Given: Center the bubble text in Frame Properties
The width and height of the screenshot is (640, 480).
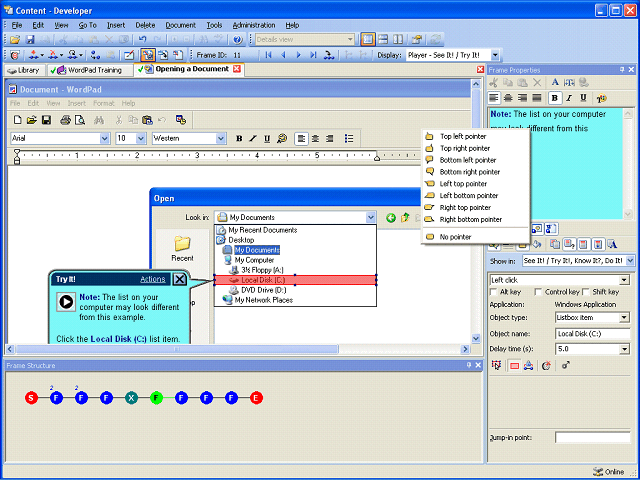Looking at the screenshot, I should tap(508, 98).
